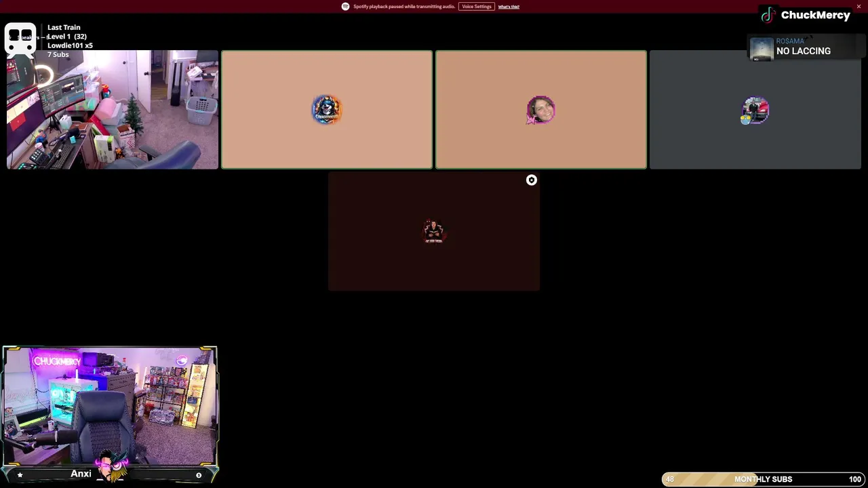Click the Monthly Subs progress bar

point(763,479)
